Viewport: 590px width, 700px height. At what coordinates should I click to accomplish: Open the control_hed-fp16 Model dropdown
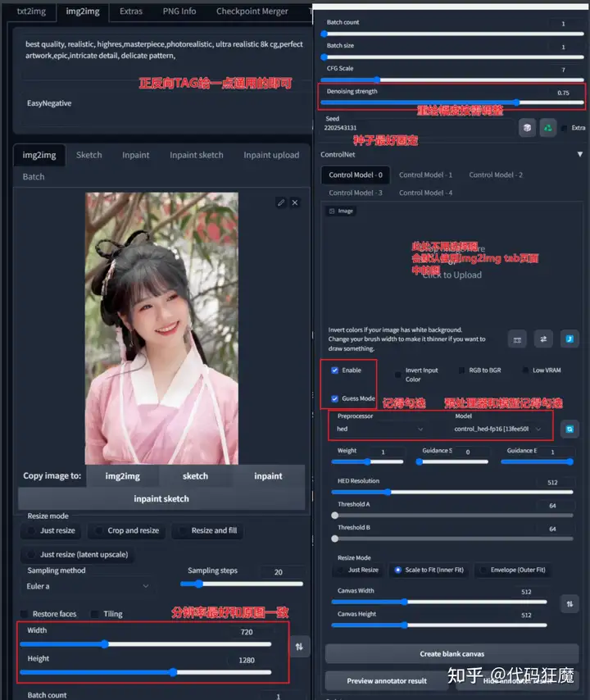[x=497, y=429]
